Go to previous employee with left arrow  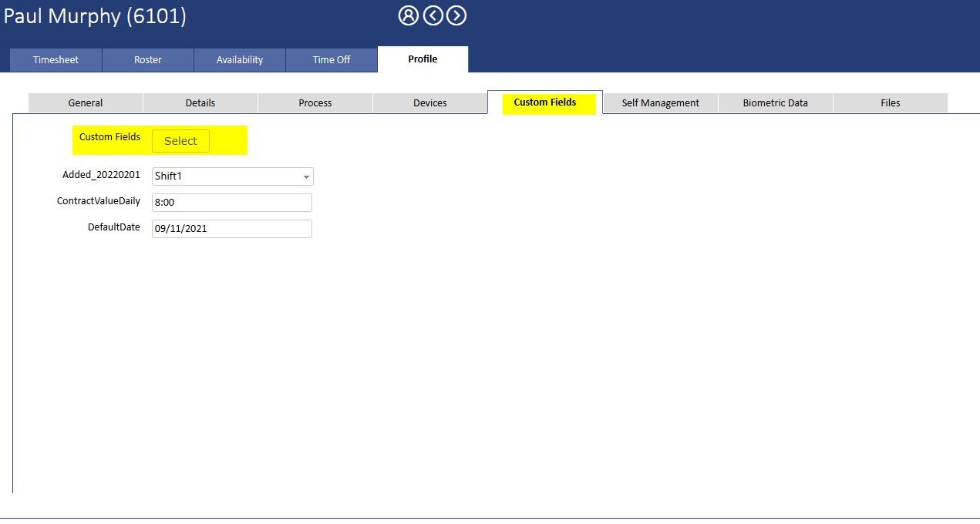click(433, 15)
